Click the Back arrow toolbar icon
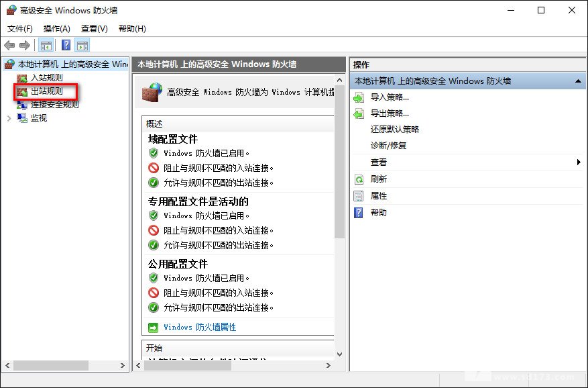588x388 pixels. [x=9, y=46]
